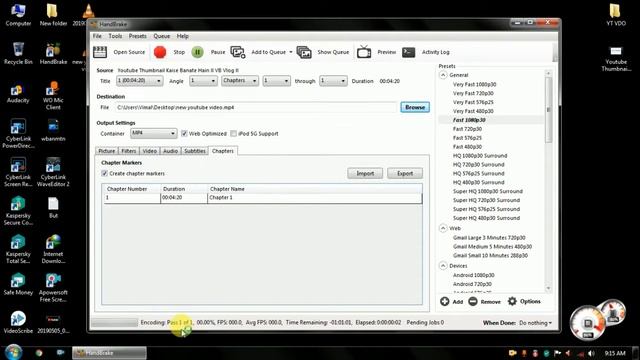The image size is (640, 360).
Task: Click the Add preset plus icon
Action: click(x=445, y=301)
